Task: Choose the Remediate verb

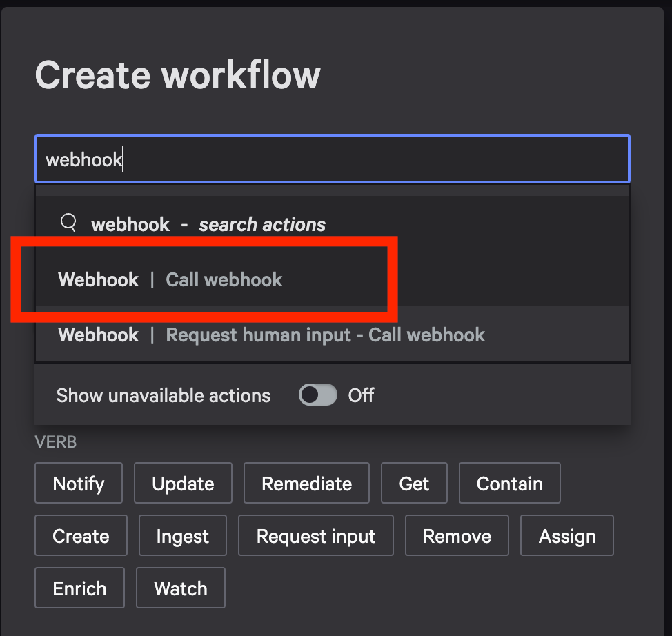Action: pyautogui.click(x=306, y=483)
